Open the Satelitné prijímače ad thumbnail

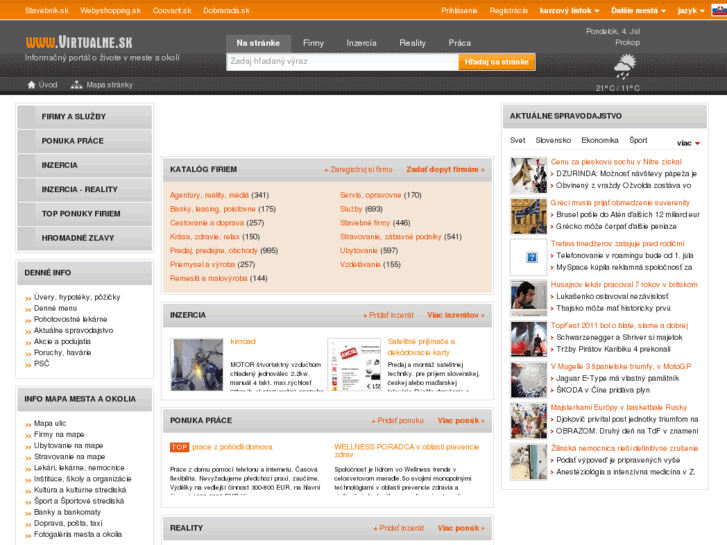click(354, 365)
